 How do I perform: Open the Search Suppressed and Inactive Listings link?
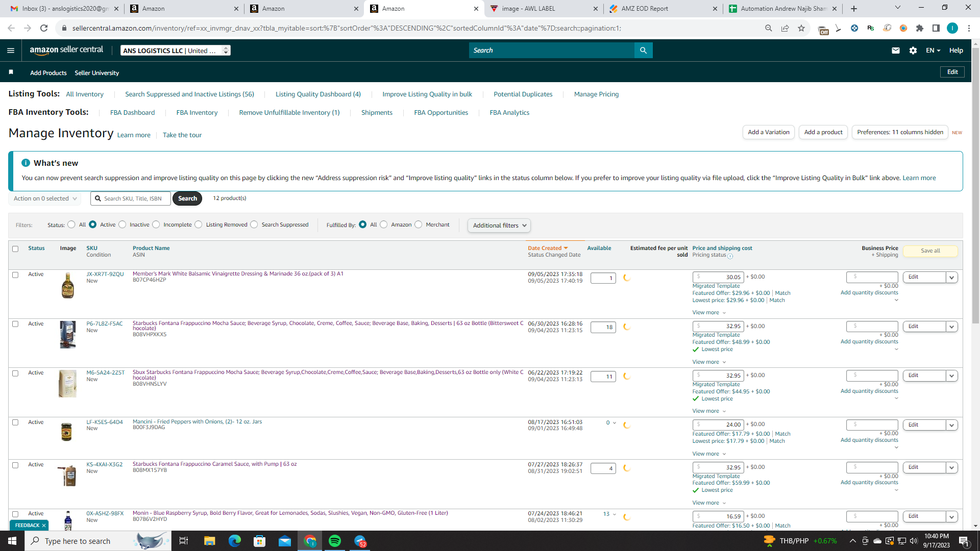pyautogui.click(x=189, y=94)
